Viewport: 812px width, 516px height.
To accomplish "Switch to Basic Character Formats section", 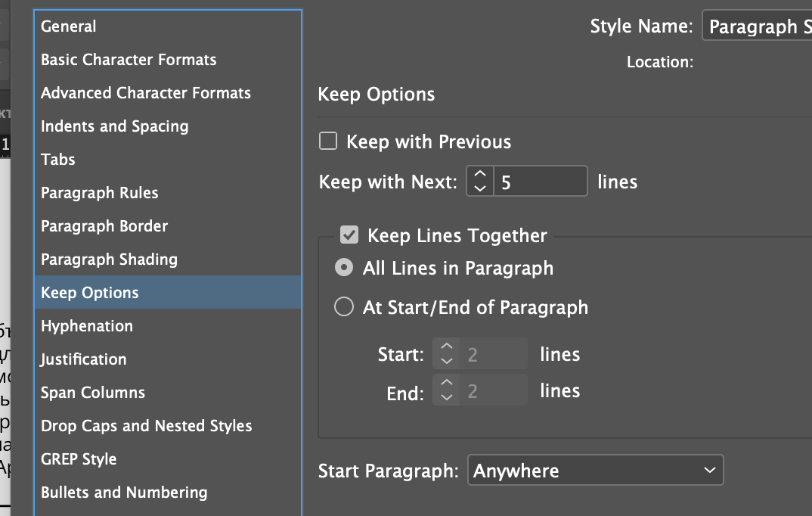I will (x=129, y=60).
